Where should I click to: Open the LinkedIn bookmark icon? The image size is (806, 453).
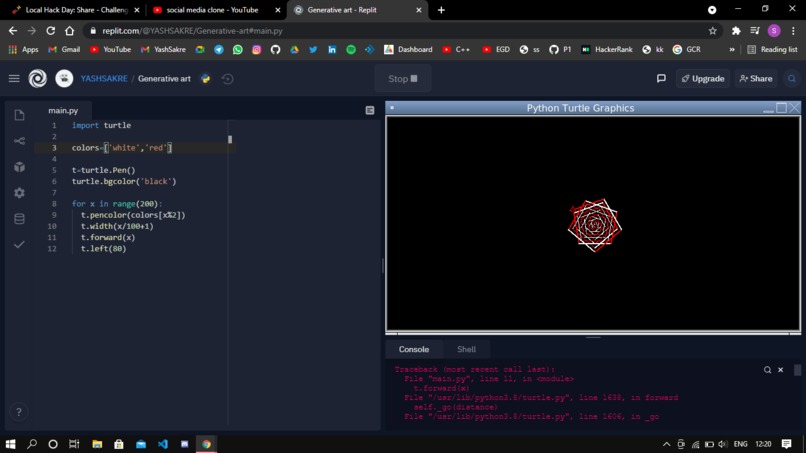332,49
